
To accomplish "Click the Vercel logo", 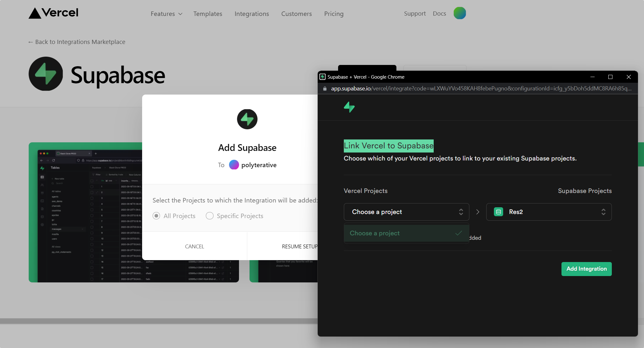I will [53, 13].
